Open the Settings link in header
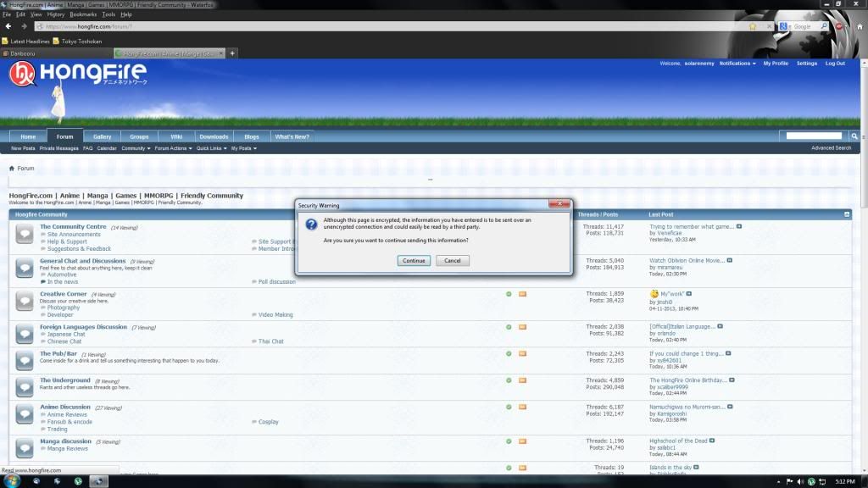 pyautogui.click(x=807, y=64)
